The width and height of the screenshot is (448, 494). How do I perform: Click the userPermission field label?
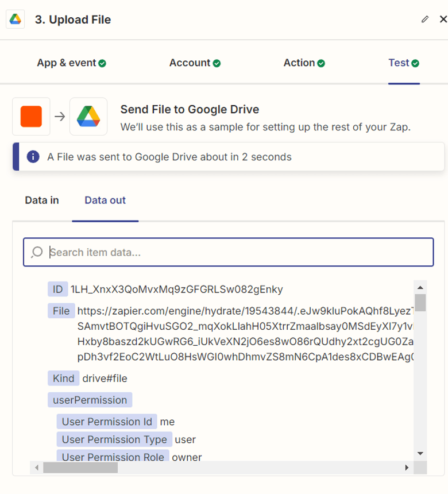click(90, 400)
